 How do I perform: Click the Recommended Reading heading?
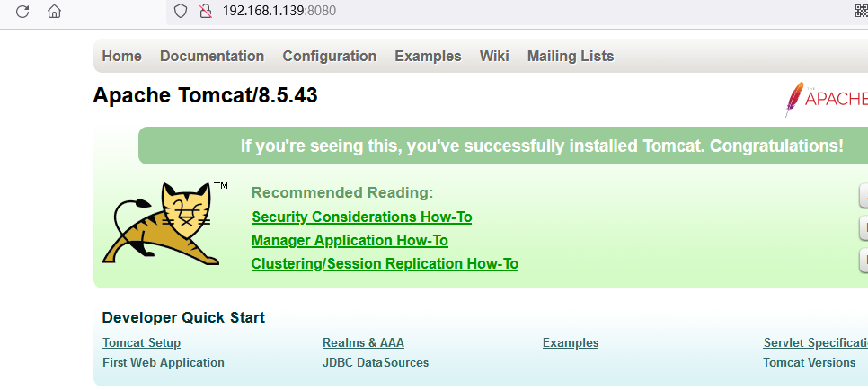pyautogui.click(x=342, y=193)
